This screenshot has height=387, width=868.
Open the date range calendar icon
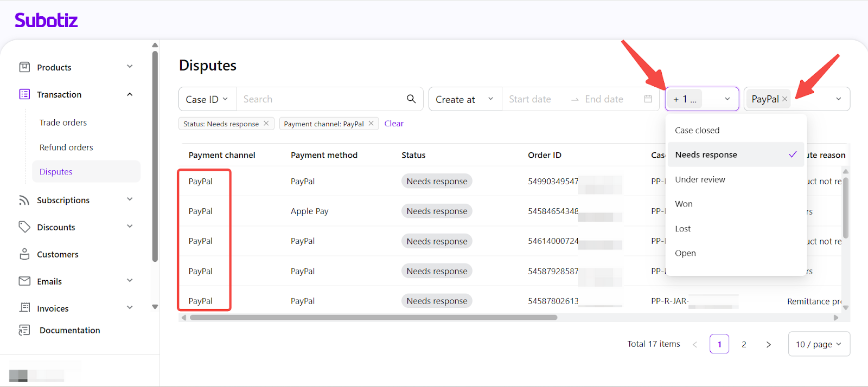648,99
